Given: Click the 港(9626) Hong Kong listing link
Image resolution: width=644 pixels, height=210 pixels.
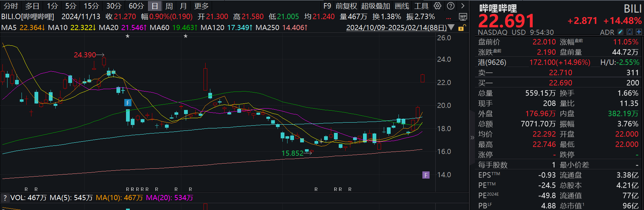Looking at the screenshot, I should pos(492,62).
